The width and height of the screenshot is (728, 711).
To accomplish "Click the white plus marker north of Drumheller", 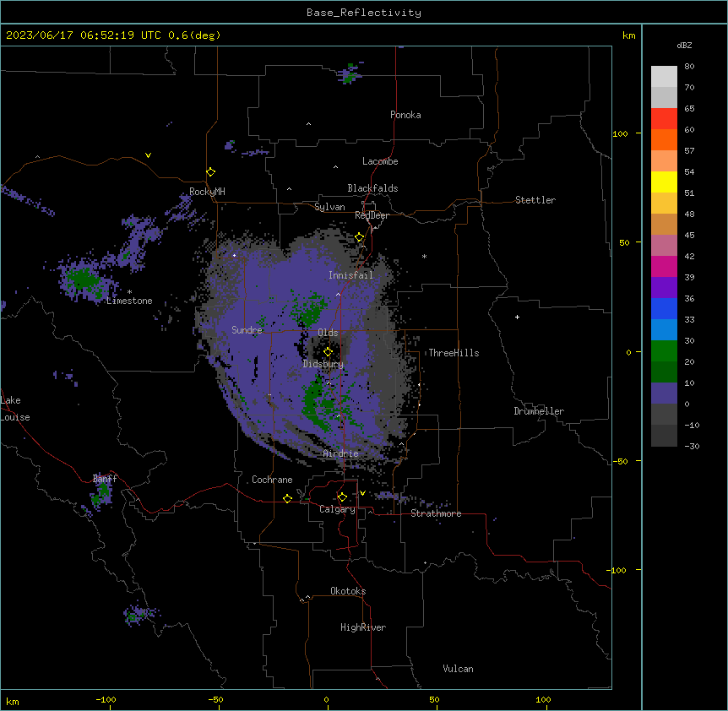I will pos(517,317).
